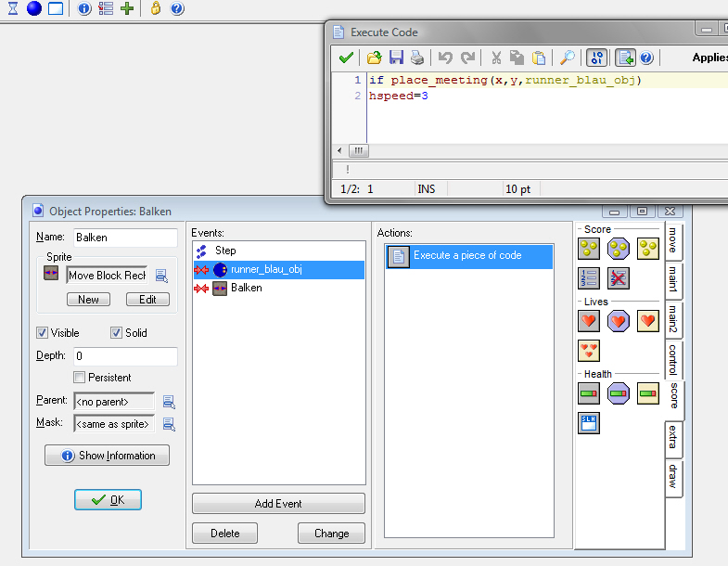
Task: Click the magnifier search icon in code editor
Action: tap(567, 58)
